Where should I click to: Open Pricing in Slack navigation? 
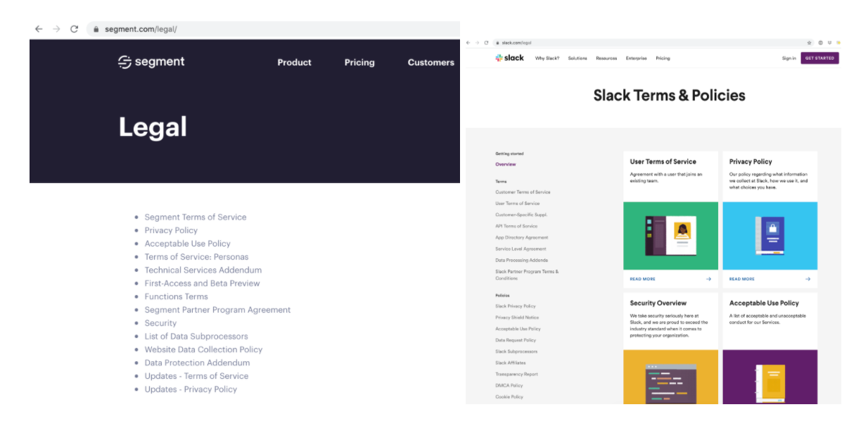click(x=663, y=58)
